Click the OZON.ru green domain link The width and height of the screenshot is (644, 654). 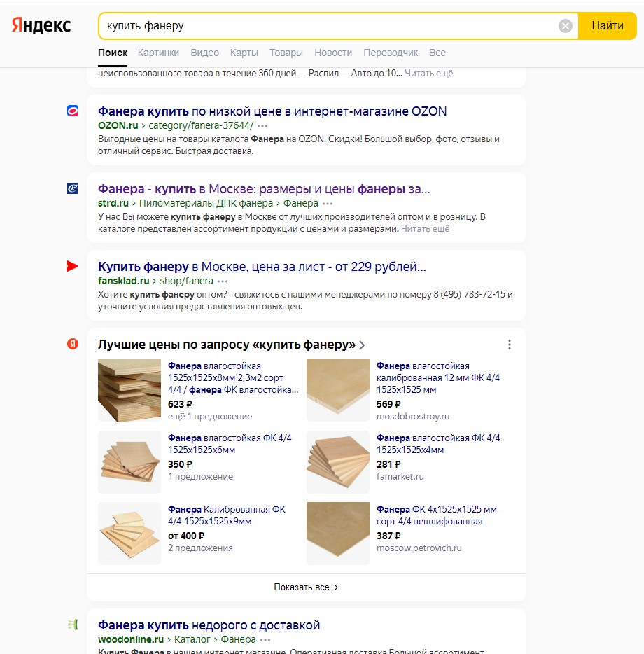(118, 125)
